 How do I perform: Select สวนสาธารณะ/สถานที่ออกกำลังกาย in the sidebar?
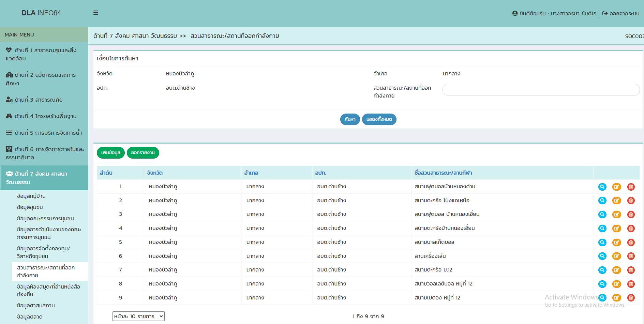[x=50, y=271]
